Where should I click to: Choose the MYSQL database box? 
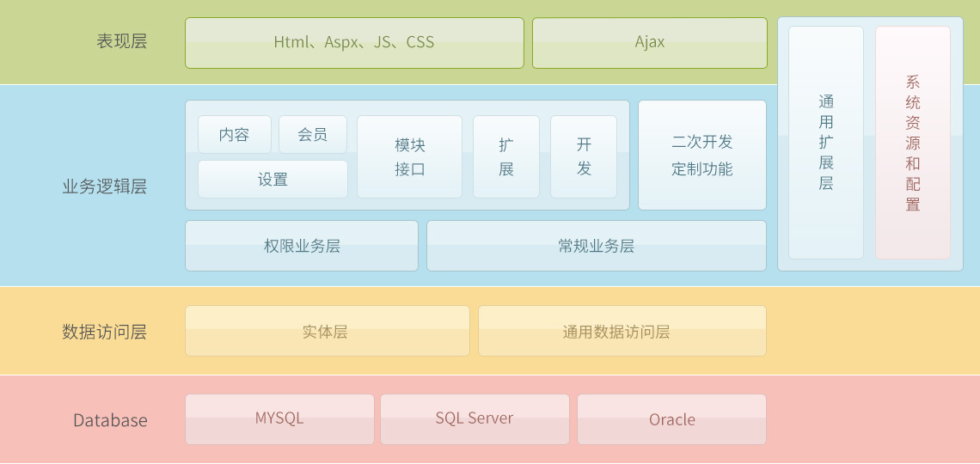point(279,419)
